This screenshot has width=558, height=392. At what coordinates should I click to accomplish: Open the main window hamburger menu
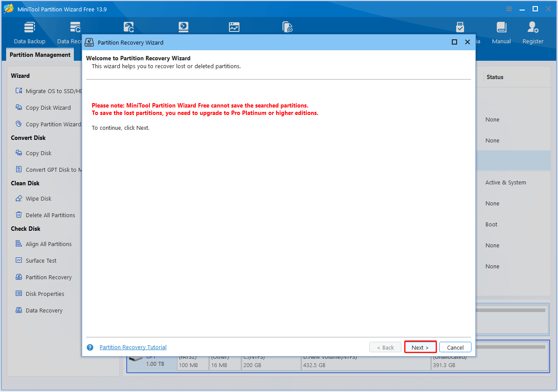(x=509, y=9)
